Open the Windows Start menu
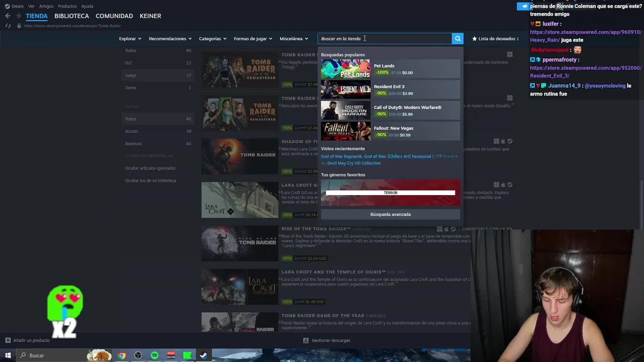The image size is (644, 362). tap(8, 355)
